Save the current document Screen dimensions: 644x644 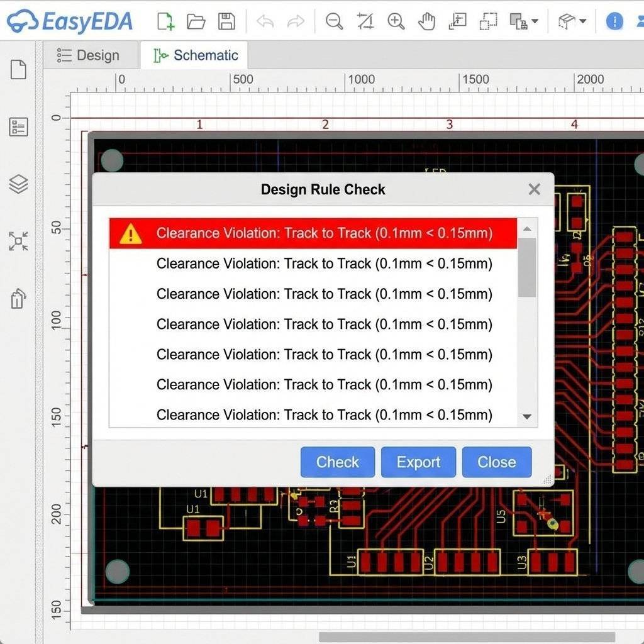226,21
